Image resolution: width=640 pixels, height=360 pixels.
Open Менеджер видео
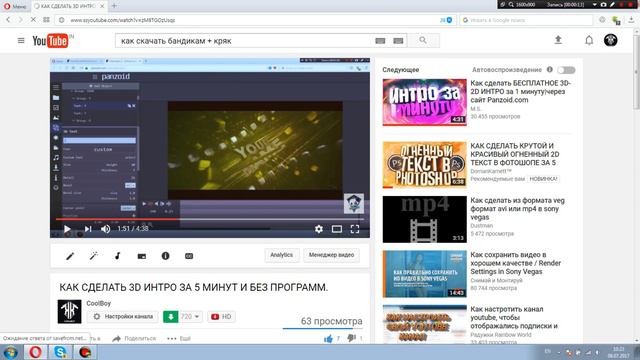(331, 255)
